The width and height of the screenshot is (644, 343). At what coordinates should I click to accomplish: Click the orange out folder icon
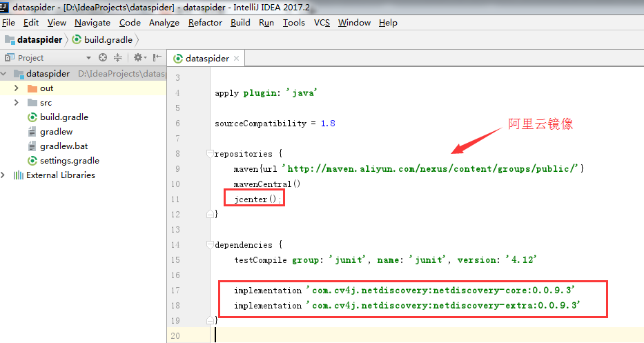tap(32, 88)
